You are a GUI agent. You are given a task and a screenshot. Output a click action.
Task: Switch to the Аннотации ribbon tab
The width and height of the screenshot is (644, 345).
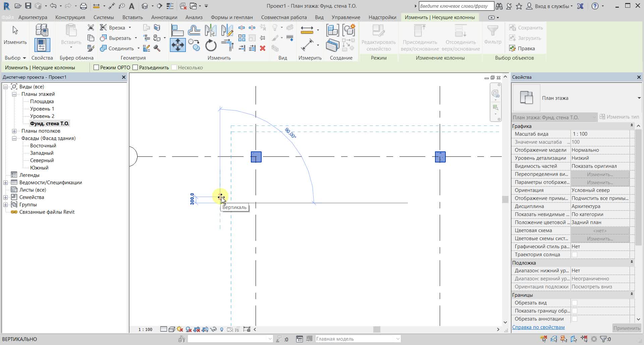click(x=164, y=17)
